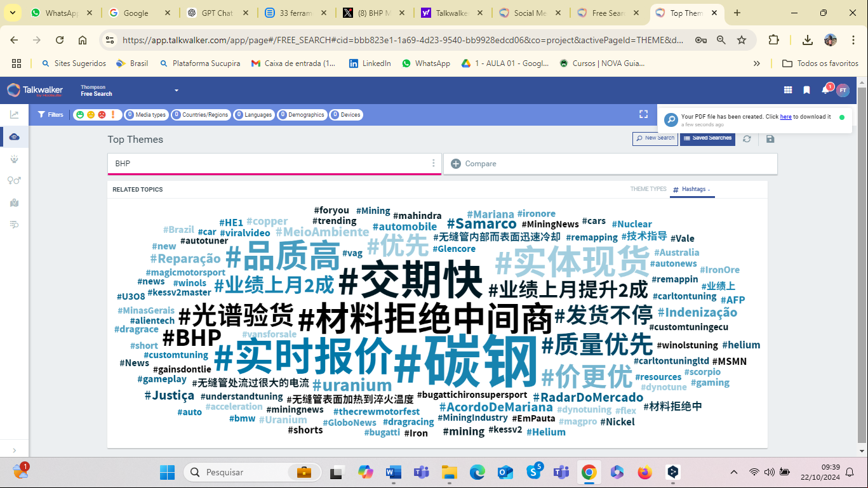Switch to the Social Me browser tab
Screen dimensions: 868x488
point(530,13)
